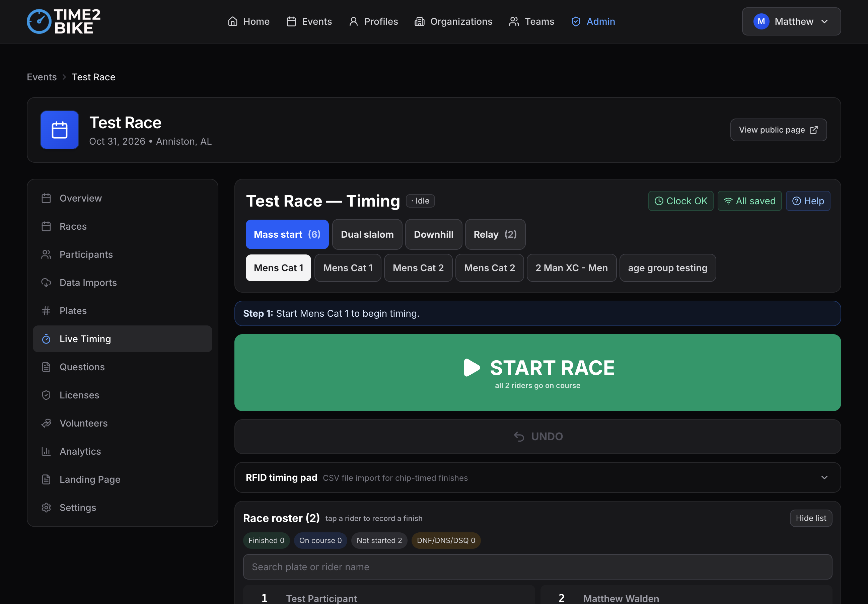Image resolution: width=868 pixels, height=604 pixels.
Task: Select the age group testing race
Action: [667, 268]
